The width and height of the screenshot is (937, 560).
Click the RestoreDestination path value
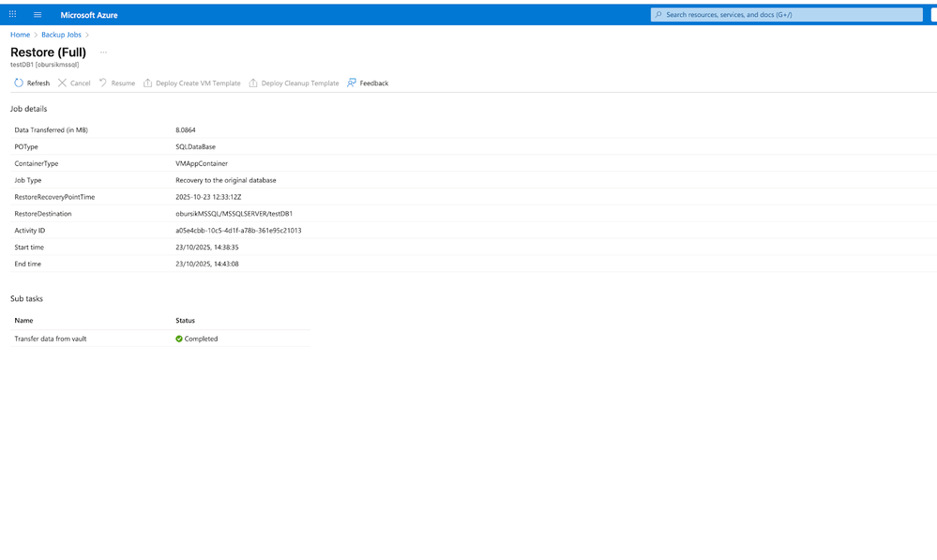tap(234, 214)
